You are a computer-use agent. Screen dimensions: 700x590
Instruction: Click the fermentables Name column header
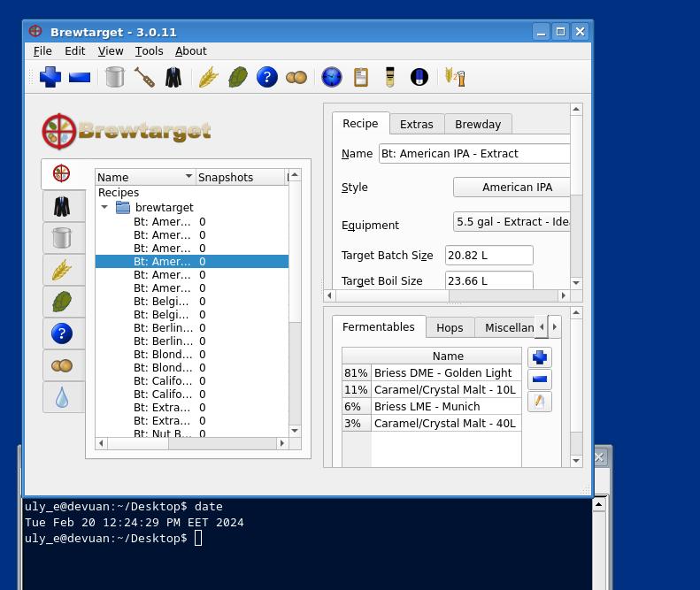pos(448,356)
